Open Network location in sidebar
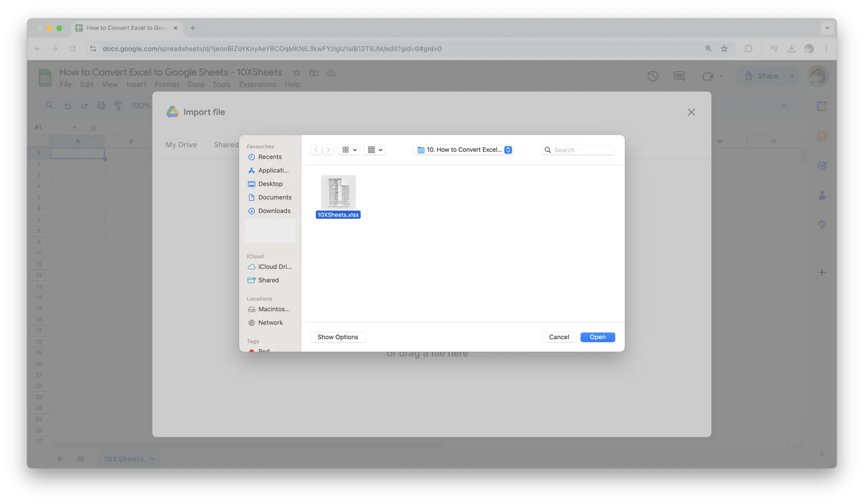Image resolution: width=864 pixels, height=504 pixels. coord(270,322)
